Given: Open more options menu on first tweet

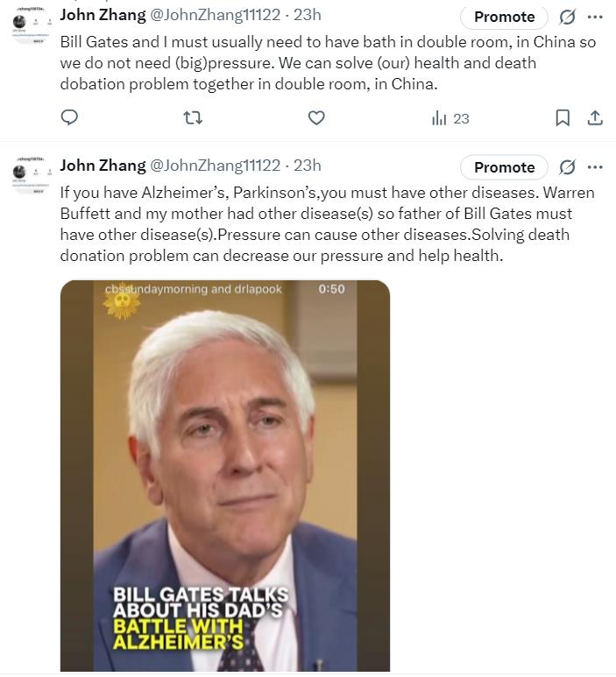Looking at the screenshot, I should pos(595,17).
